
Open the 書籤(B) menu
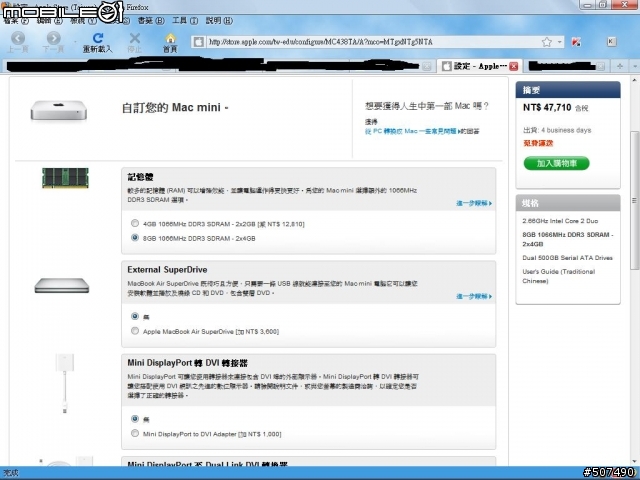[151, 20]
